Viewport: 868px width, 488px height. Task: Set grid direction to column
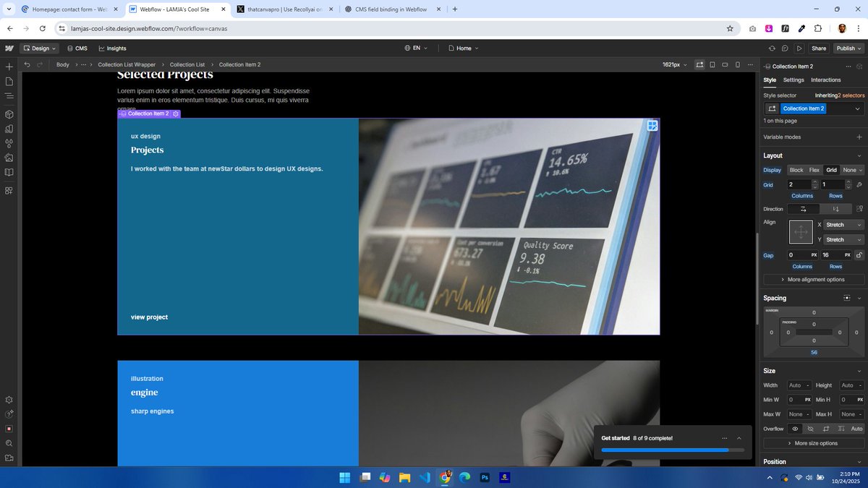pos(836,209)
